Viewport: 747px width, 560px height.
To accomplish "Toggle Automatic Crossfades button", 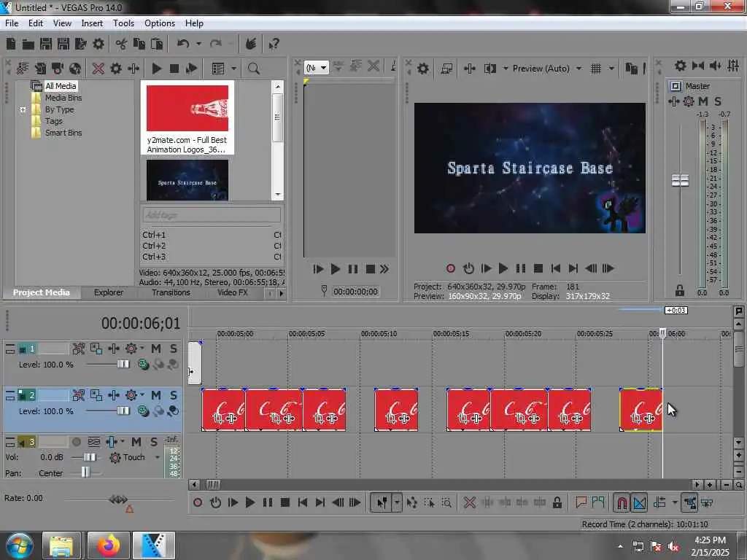I will tap(639, 502).
